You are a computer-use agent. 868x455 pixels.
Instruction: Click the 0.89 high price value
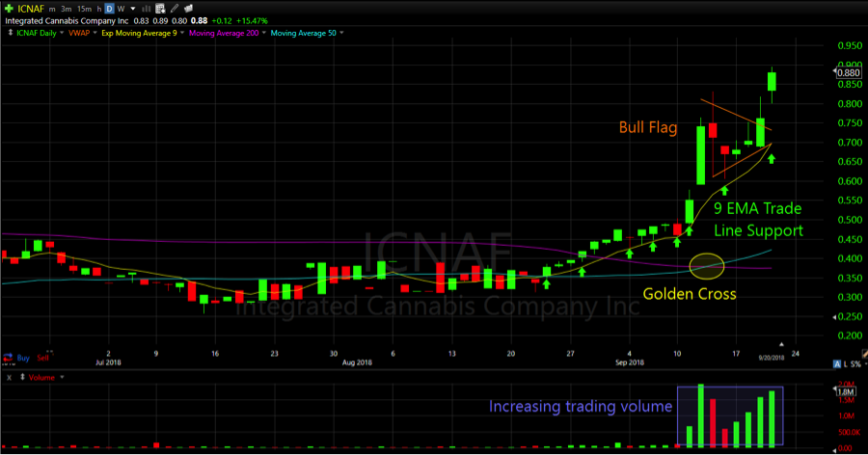point(160,20)
